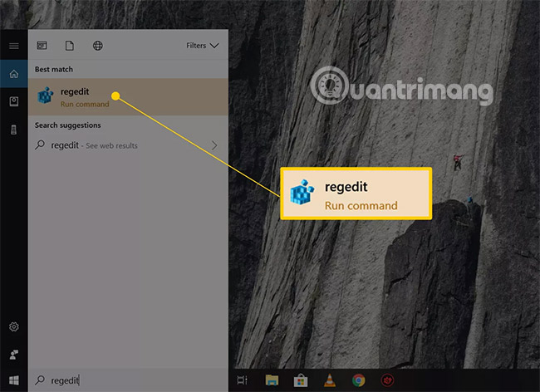Filter search results by Web

[97, 46]
